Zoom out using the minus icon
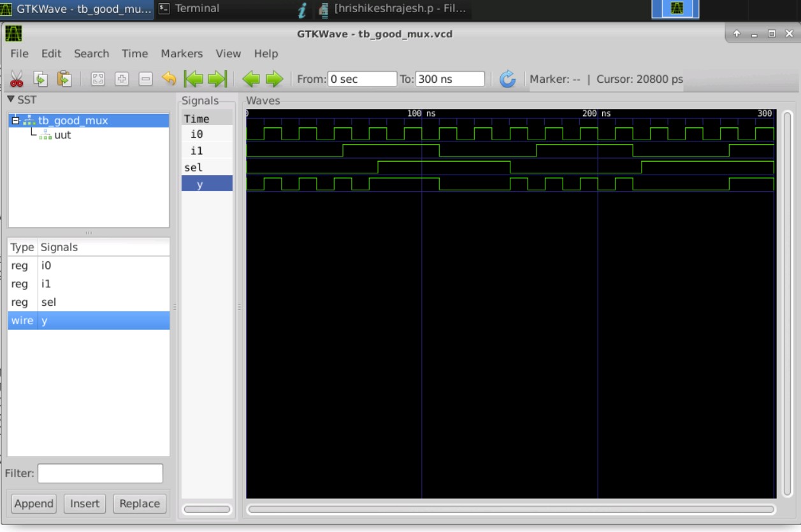Screen dimensions: 801x532 145,78
